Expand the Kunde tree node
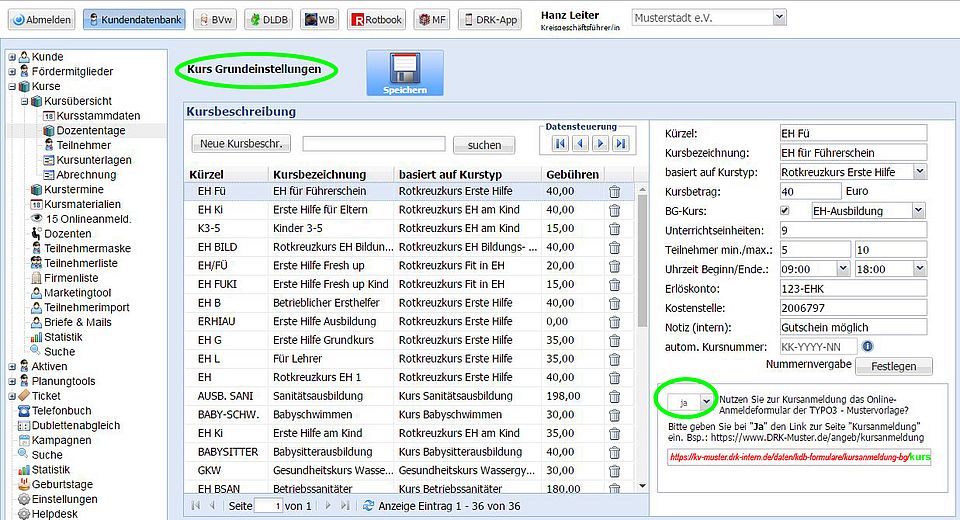The height and width of the screenshot is (520, 960). (x=12, y=57)
